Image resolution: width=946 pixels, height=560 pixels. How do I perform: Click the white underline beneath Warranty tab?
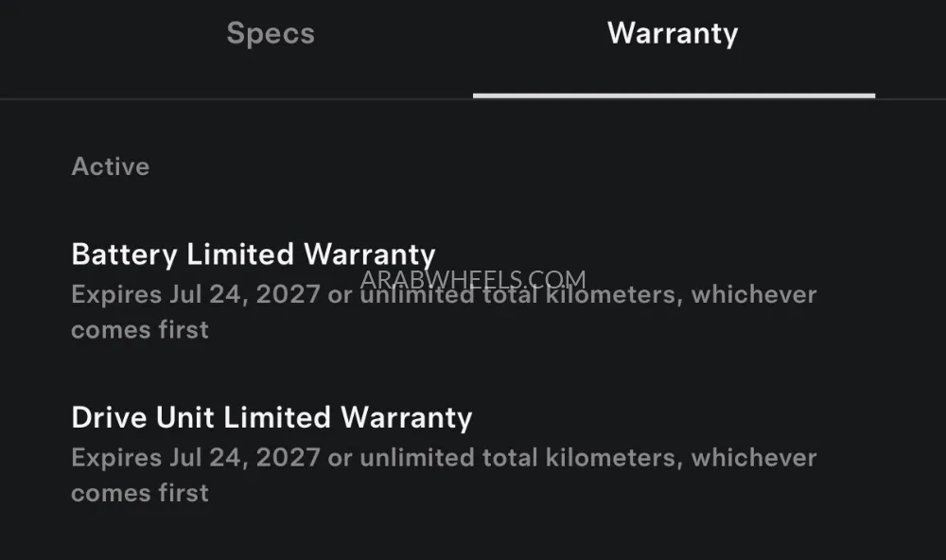(x=674, y=96)
